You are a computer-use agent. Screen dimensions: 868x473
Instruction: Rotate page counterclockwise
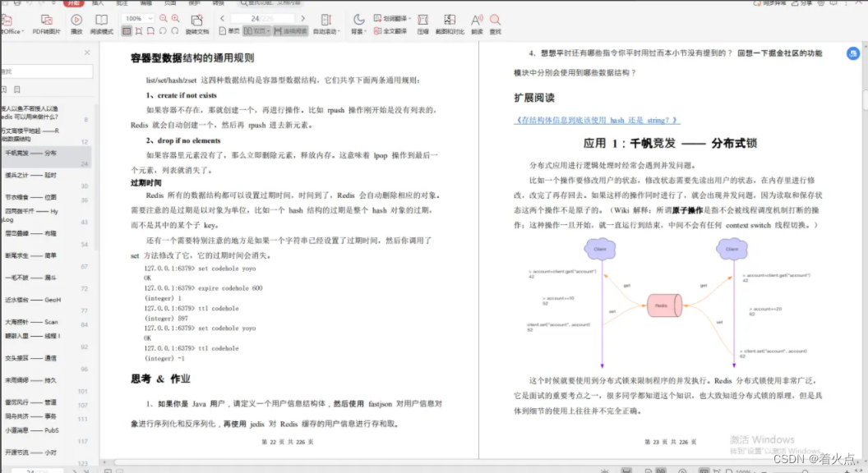click(163, 31)
